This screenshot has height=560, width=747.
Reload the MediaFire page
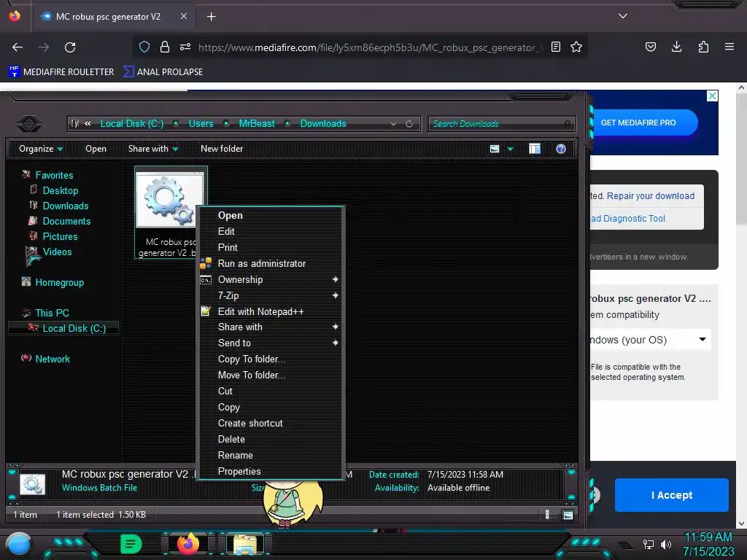tap(70, 47)
